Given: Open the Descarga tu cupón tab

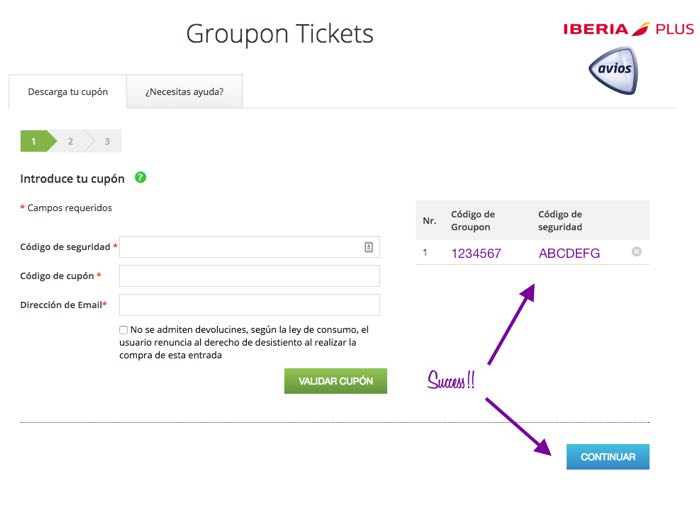Looking at the screenshot, I should 68,92.
